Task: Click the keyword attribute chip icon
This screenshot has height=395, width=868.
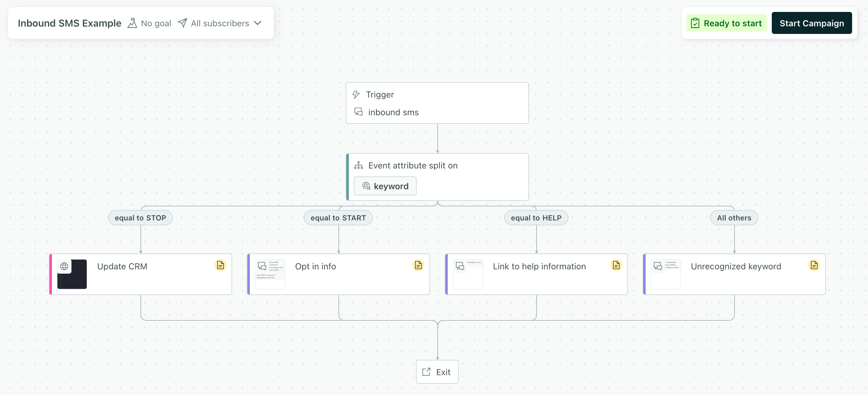Action: (366, 186)
